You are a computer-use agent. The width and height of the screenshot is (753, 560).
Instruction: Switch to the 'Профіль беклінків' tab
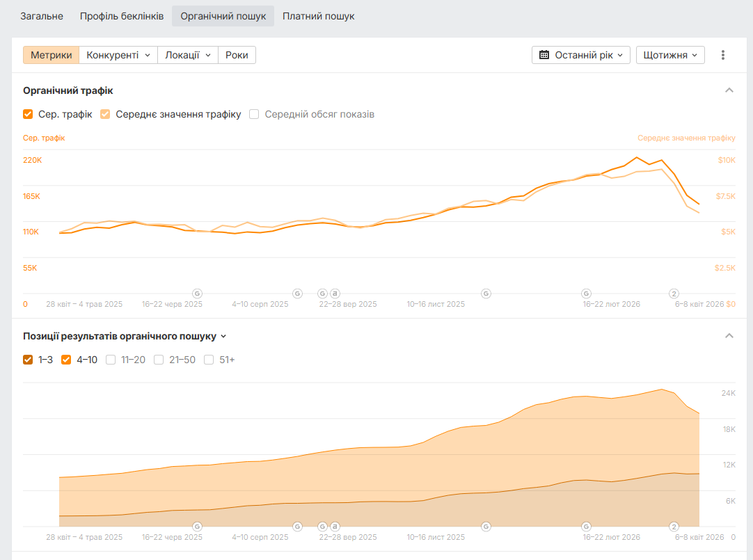[122, 16]
